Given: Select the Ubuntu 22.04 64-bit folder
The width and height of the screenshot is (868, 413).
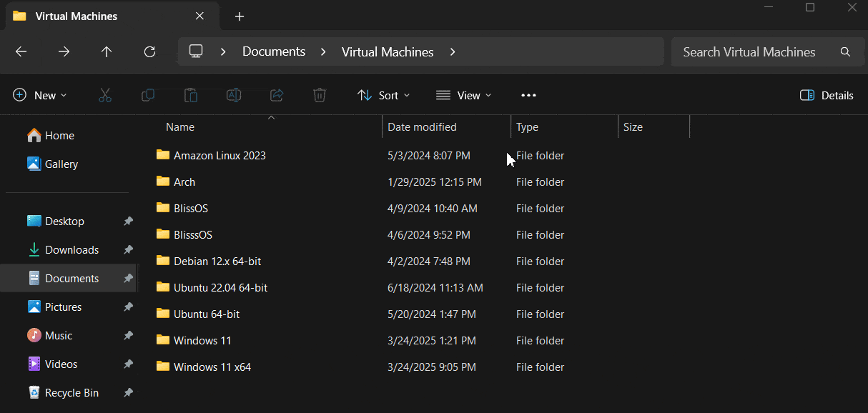Looking at the screenshot, I should click(220, 288).
